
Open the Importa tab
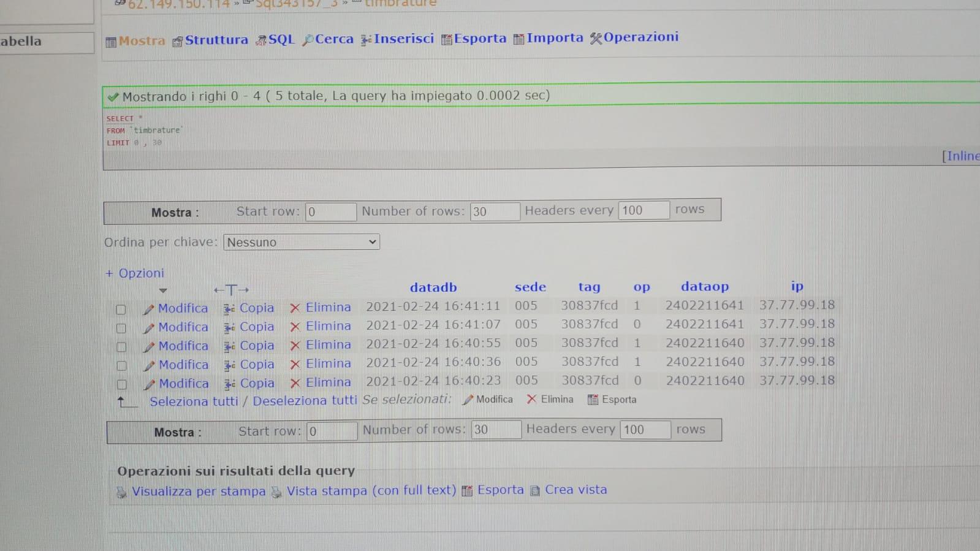[549, 38]
